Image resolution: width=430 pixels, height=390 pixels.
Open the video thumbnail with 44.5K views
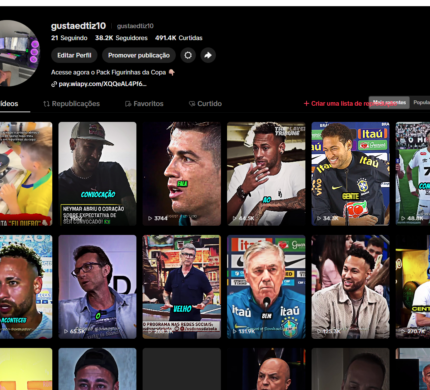(x=266, y=174)
